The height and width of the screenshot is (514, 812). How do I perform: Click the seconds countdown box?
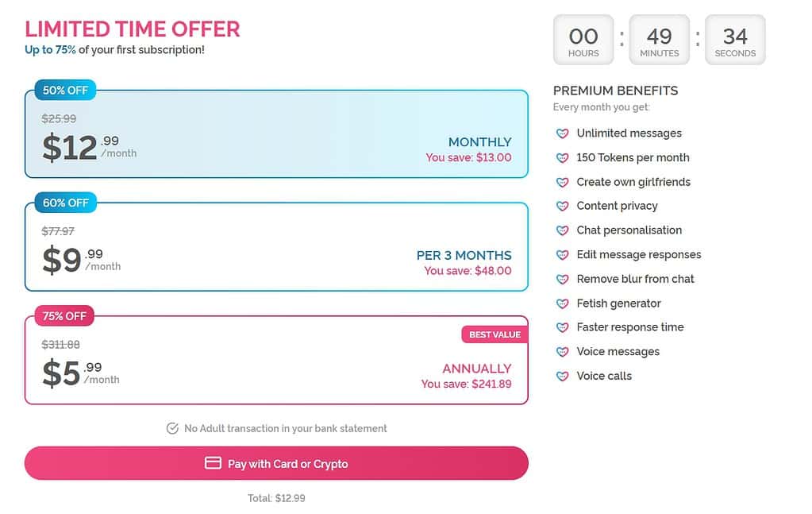[735, 40]
